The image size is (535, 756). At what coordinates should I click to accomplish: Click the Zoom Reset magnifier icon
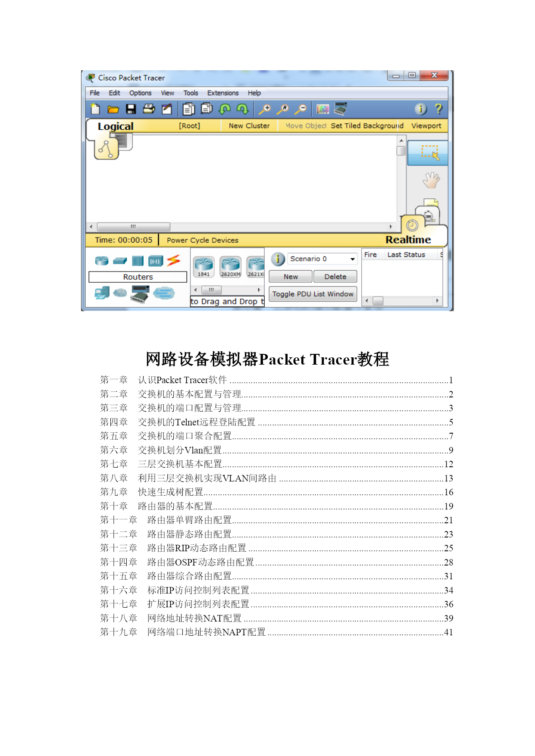point(282,109)
